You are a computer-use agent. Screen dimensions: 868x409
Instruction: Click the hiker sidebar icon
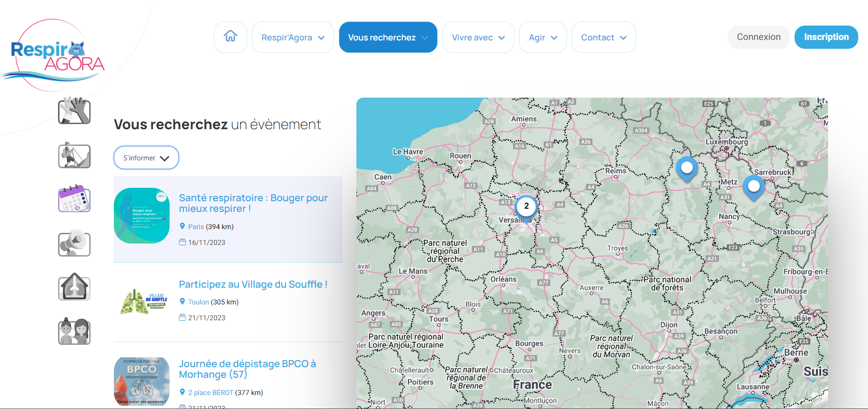coord(74,155)
